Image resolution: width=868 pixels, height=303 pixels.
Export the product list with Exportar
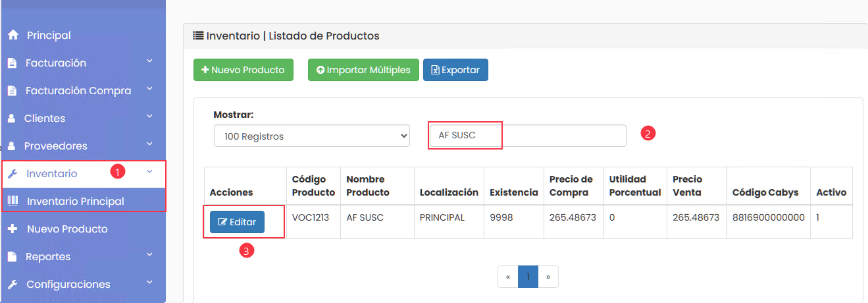pos(455,70)
